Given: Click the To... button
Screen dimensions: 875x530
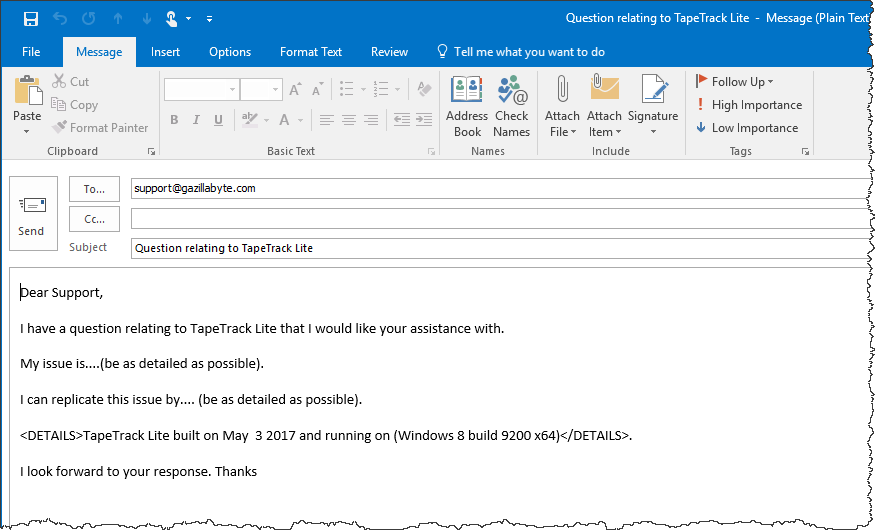Looking at the screenshot, I should pyautogui.click(x=94, y=189).
